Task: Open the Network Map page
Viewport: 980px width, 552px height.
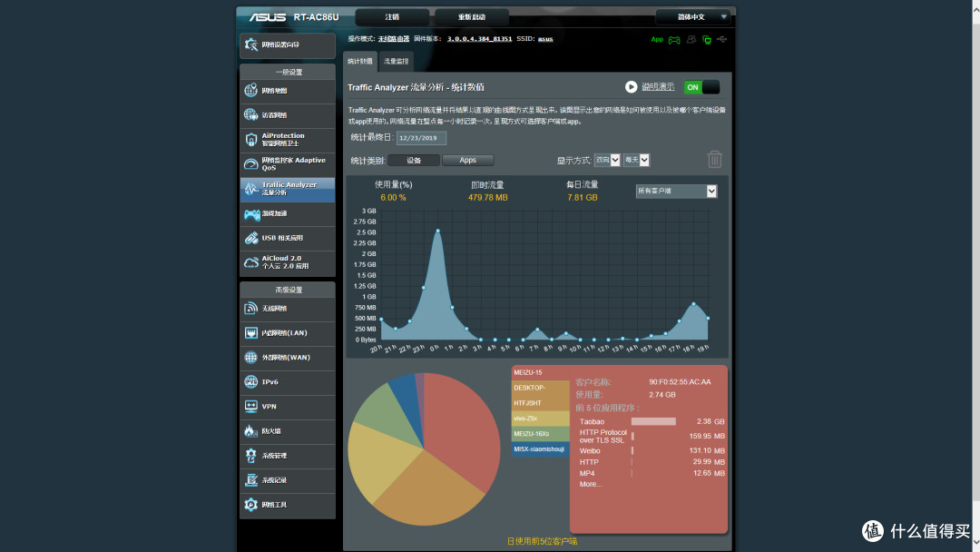Action: pyautogui.click(x=288, y=92)
